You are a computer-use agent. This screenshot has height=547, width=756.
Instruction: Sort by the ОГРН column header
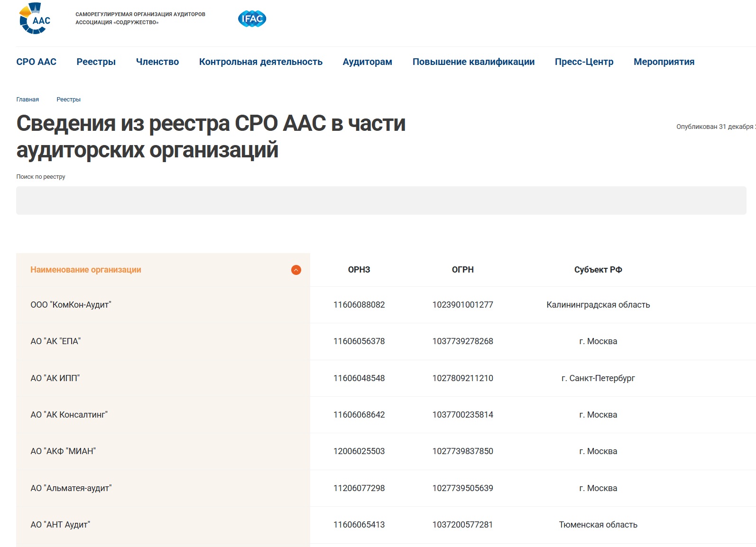[x=463, y=270]
